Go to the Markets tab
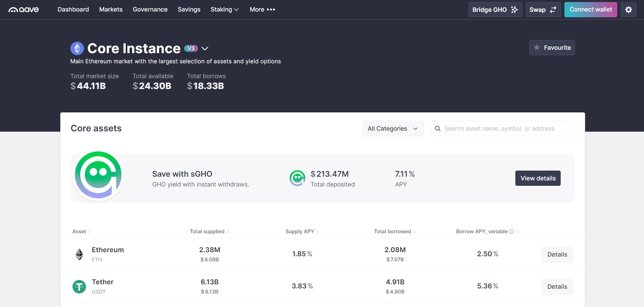This screenshot has height=307, width=644. click(111, 9)
